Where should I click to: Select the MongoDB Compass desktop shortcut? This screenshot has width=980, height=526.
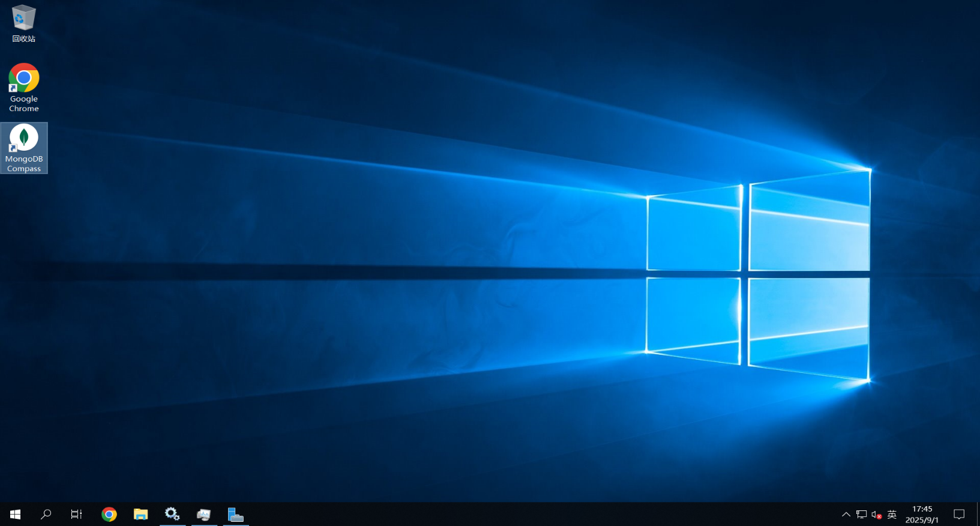[x=24, y=148]
